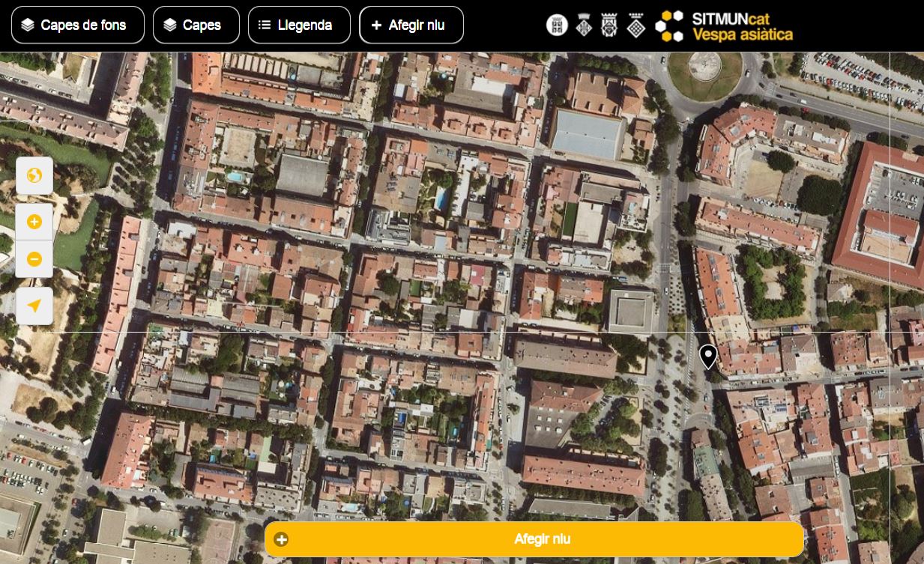Screen dimensions: 924x564
Task: Show the Llegenda legend list
Action: pyautogui.click(x=299, y=25)
